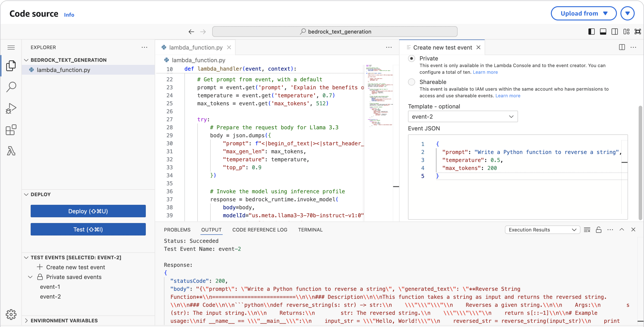This screenshot has width=644, height=327.
Task: Open the Extensions sidebar view
Action: tap(11, 130)
